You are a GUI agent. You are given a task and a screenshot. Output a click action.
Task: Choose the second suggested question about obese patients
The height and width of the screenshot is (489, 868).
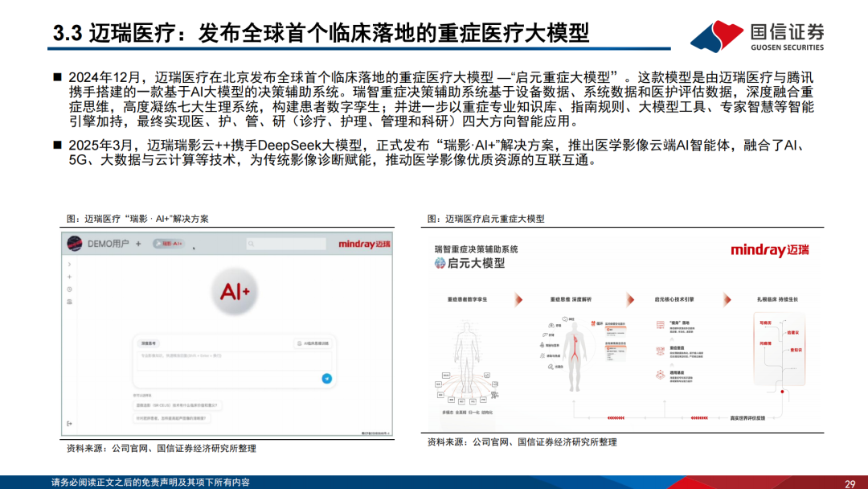[172, 419]
